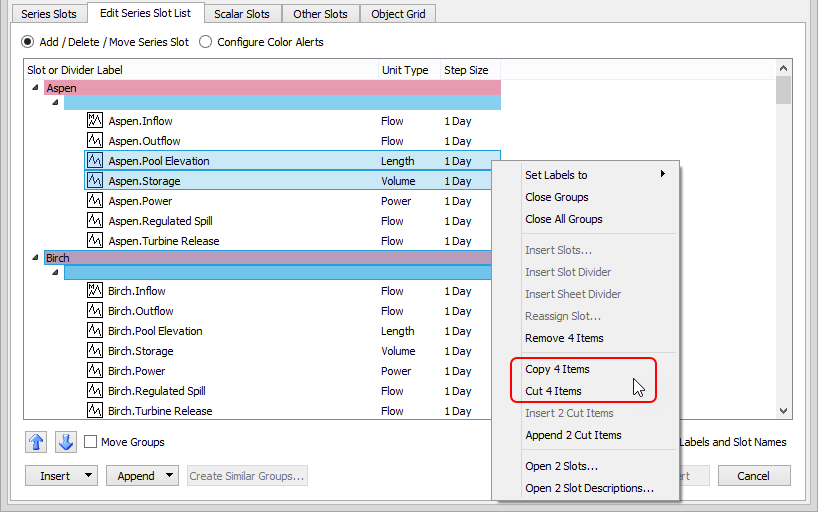Image resolution: width=818 pixels, height=512 pixels.
Task: Click the blue move up arrow icon
Action: 36,442
